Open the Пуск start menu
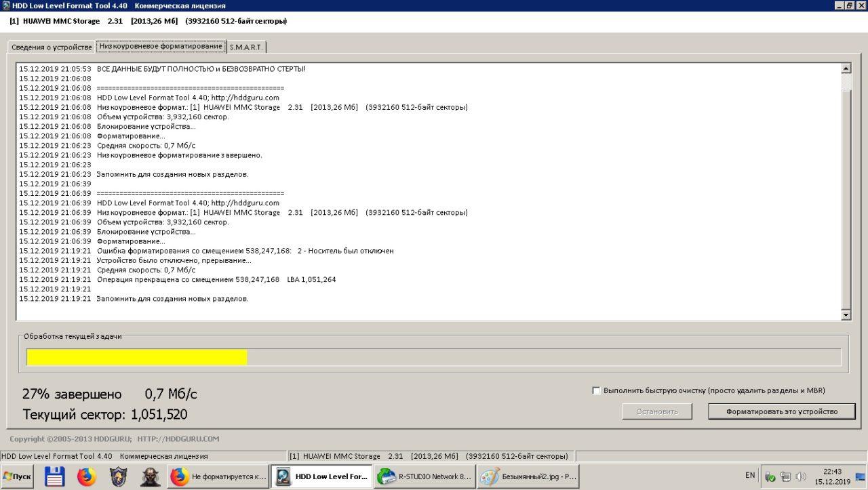Screen dimensions: 868x490 pos(18,476)
